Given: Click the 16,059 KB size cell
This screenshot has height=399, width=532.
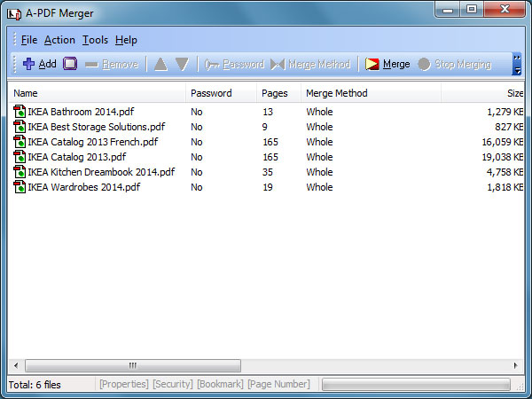Looking at the screenshot, I should click(x=503, y=142).
